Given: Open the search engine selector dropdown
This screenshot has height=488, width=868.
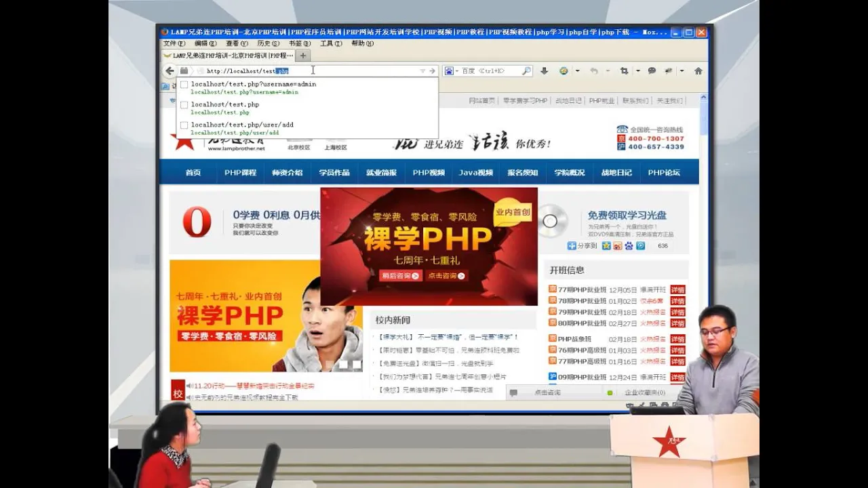Looking at the screenshot, I should [x=456, y=70].
